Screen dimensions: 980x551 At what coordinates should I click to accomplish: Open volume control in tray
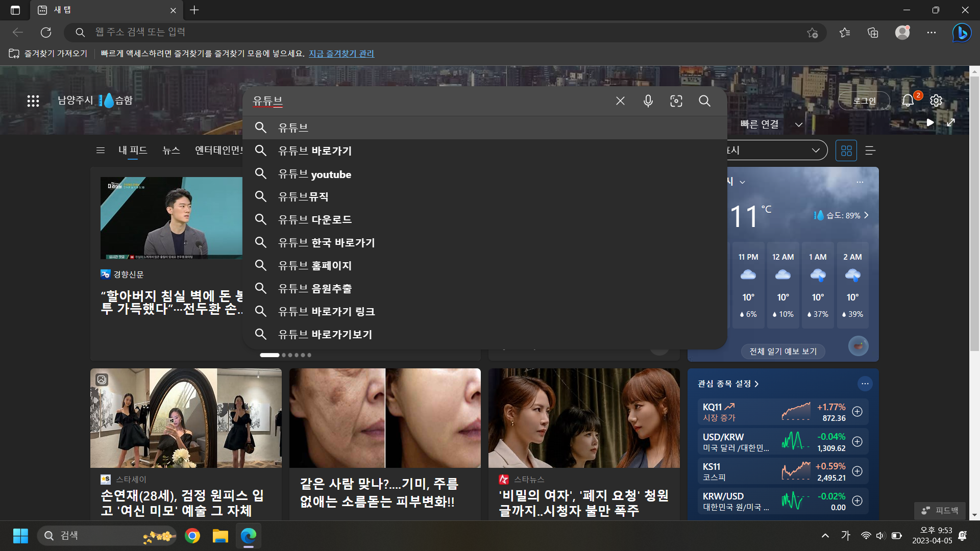[x=880, y=536]
